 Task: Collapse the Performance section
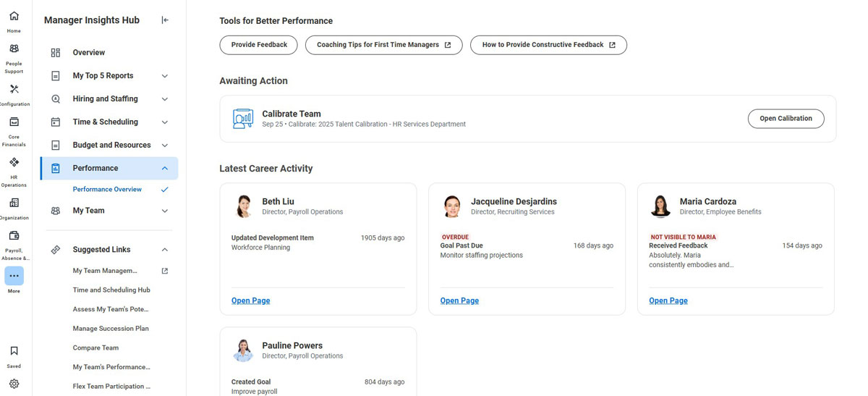coord(164,169)
